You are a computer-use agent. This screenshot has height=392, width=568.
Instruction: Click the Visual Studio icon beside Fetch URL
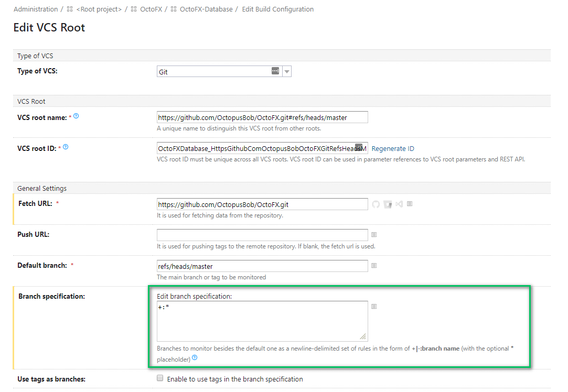click(399, 204)
